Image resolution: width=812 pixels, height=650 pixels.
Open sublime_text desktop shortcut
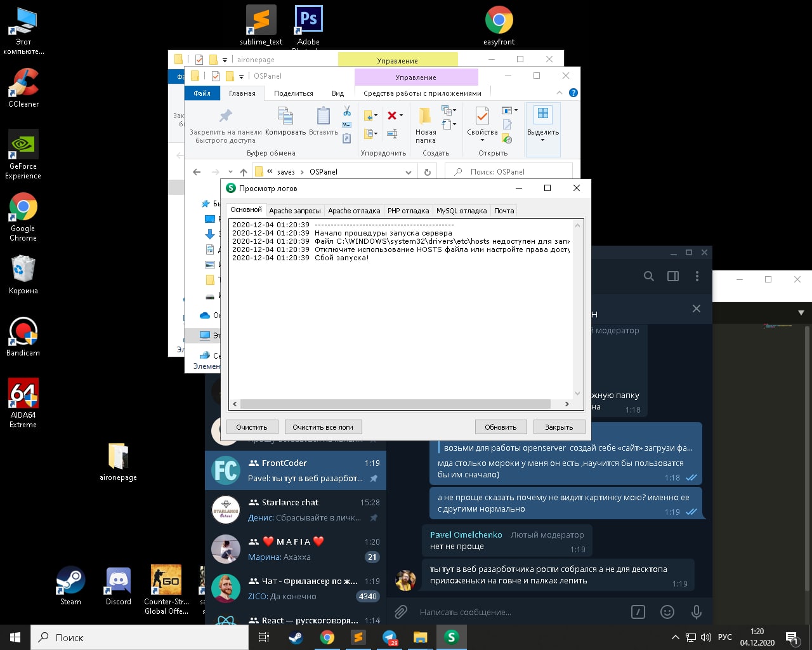pos(261,25)
